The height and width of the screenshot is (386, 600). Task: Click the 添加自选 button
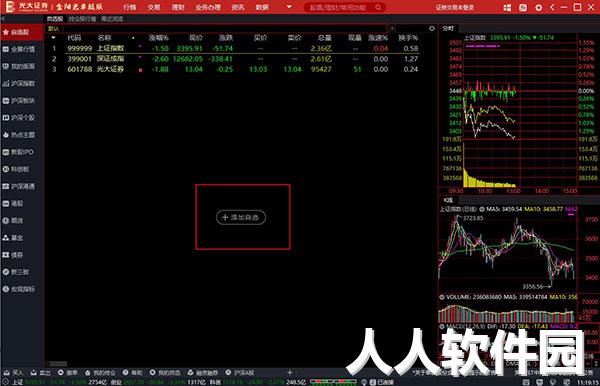[241, 217]
